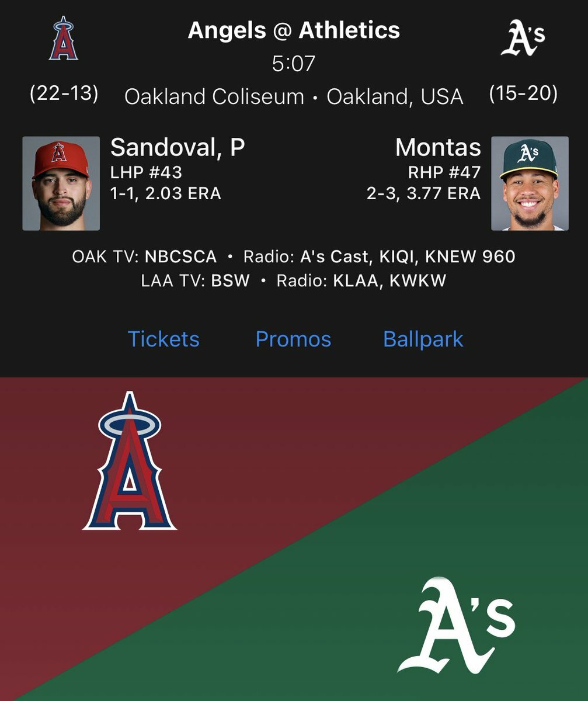Tap the Athletics (15-20) record
588x701 pixels.
tap(523, 93)
